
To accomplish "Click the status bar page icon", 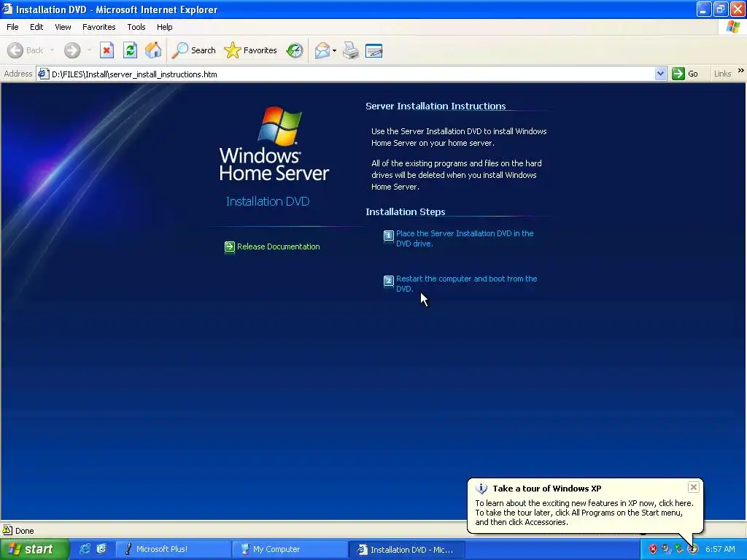I will [7, 530].
